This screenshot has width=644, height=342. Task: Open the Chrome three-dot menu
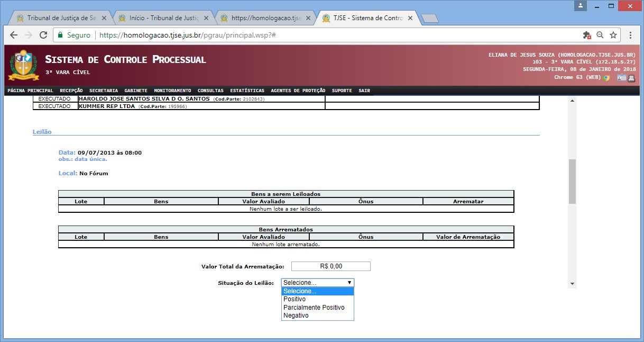pyautogui.click(x=631, y=35)
